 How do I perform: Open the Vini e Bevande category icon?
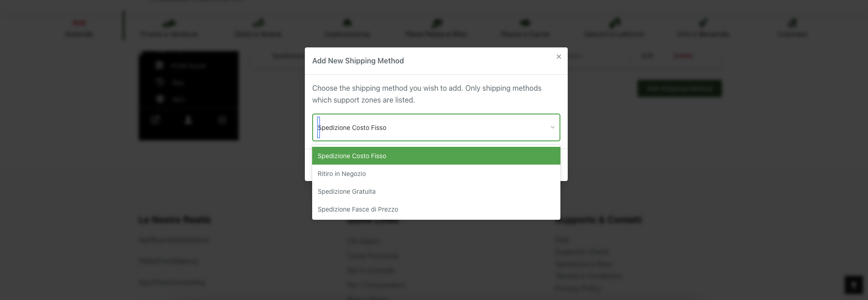703,22
